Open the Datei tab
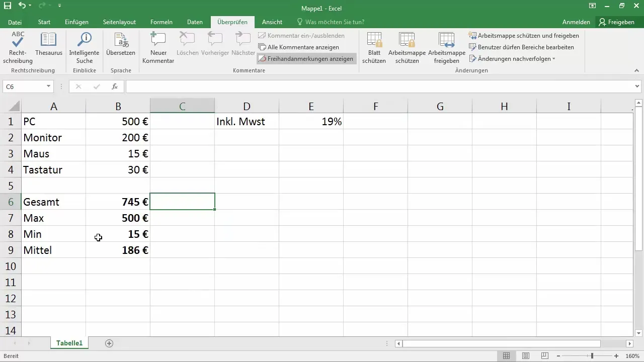 point(15,22)
